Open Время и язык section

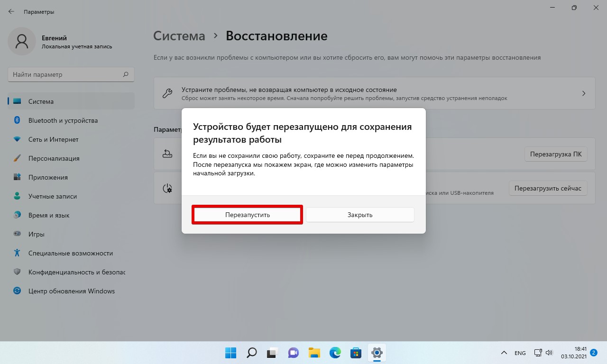(x=71, y=215)
